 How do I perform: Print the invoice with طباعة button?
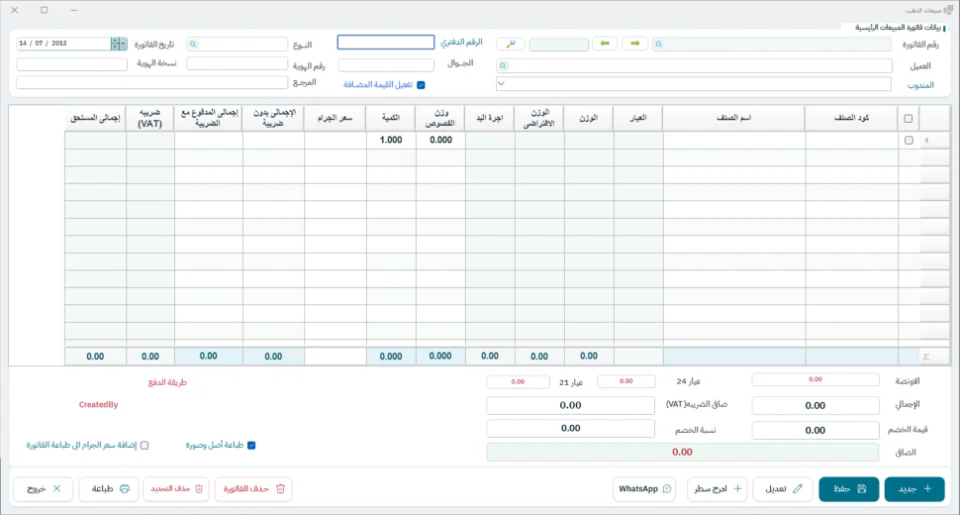tap(108, 489)
